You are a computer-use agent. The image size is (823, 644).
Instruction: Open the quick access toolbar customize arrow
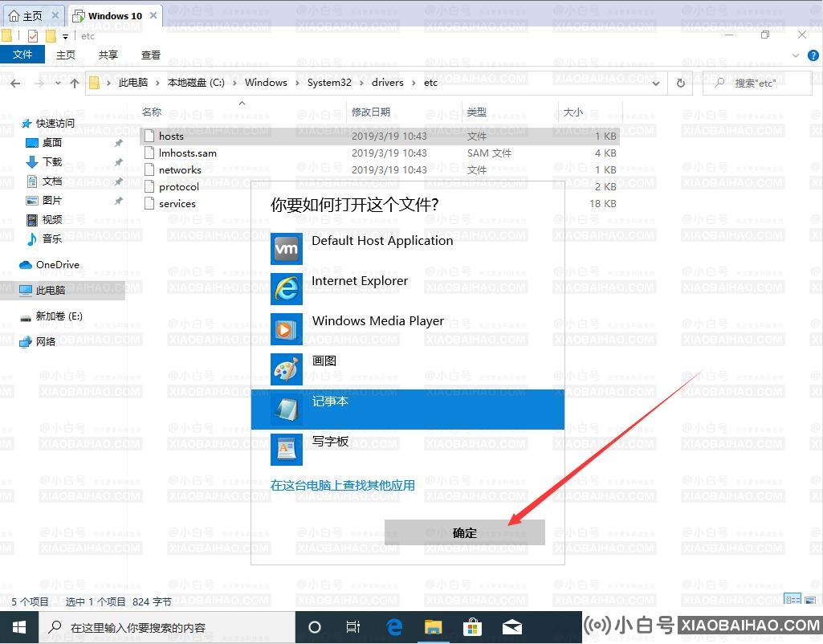(x=65, y=36)
